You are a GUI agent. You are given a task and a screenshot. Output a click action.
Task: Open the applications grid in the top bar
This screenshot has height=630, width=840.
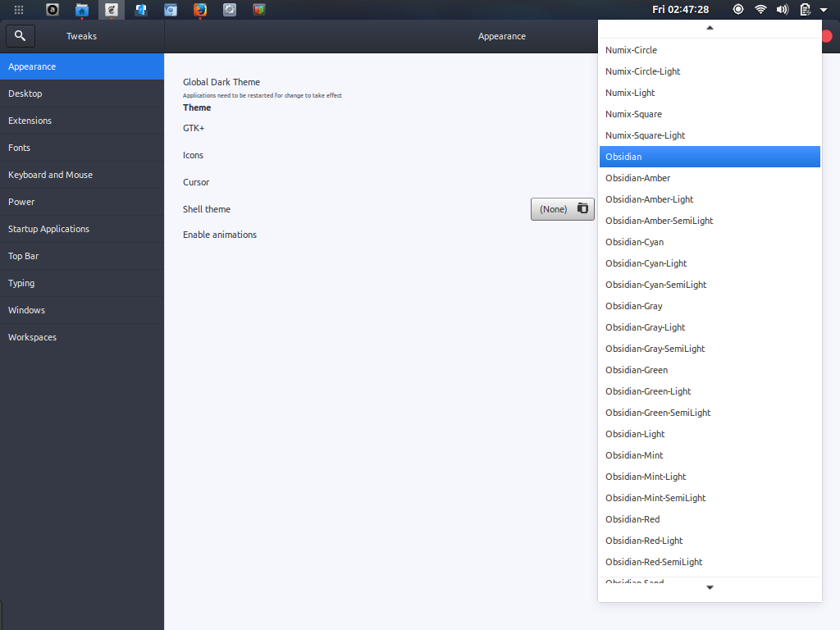click(19, 10)
